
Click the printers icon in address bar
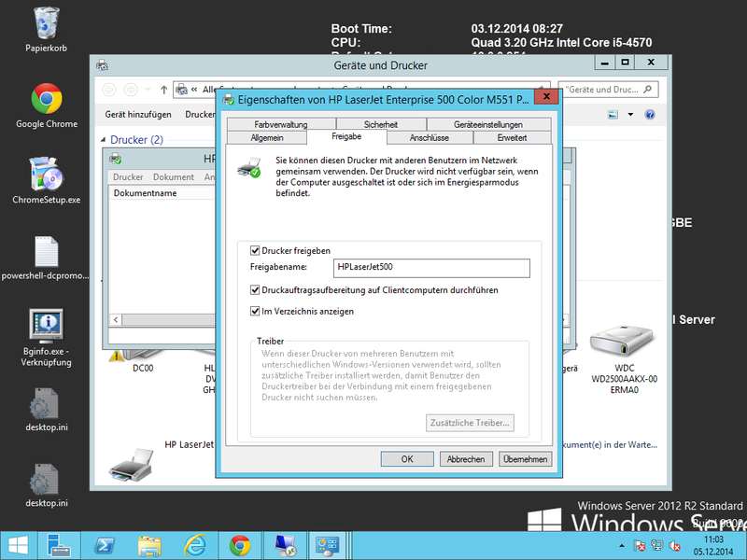coord(181,89)
